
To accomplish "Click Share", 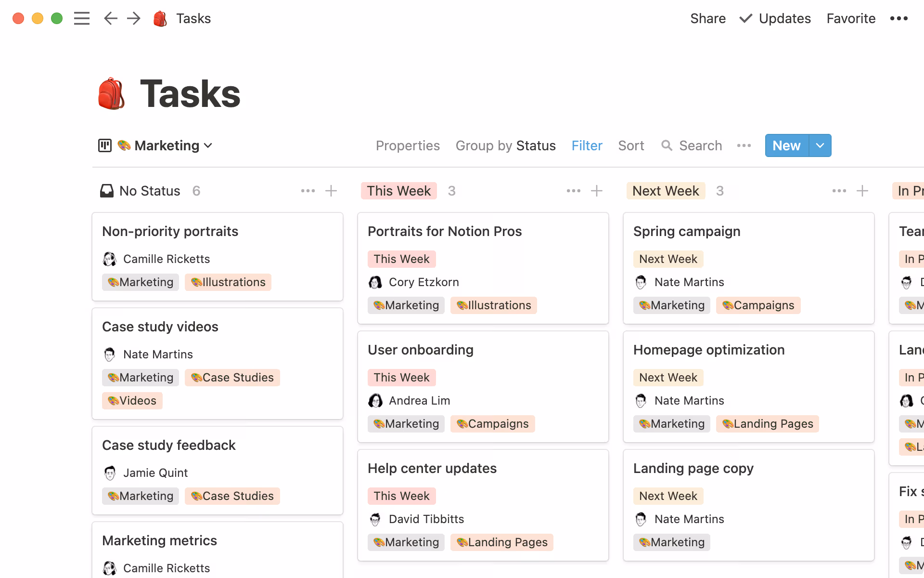I will tap(708, 18).
